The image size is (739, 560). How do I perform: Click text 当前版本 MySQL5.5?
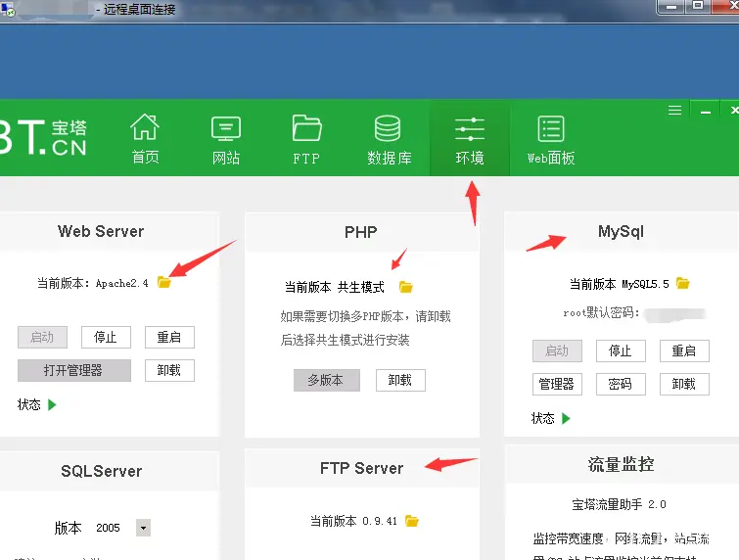click(620, 284)
